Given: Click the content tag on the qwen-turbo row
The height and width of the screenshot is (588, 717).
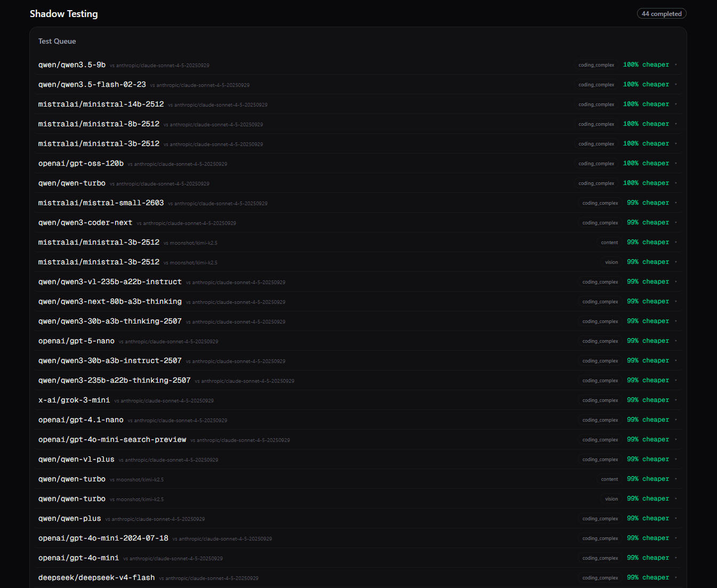Looking at the screenshot, I should (x=609, y=479).
